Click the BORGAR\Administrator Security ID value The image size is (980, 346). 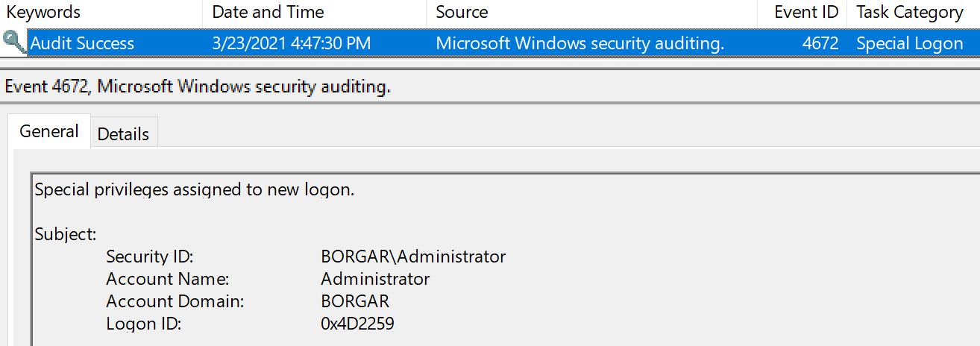[x=413, y=257]
